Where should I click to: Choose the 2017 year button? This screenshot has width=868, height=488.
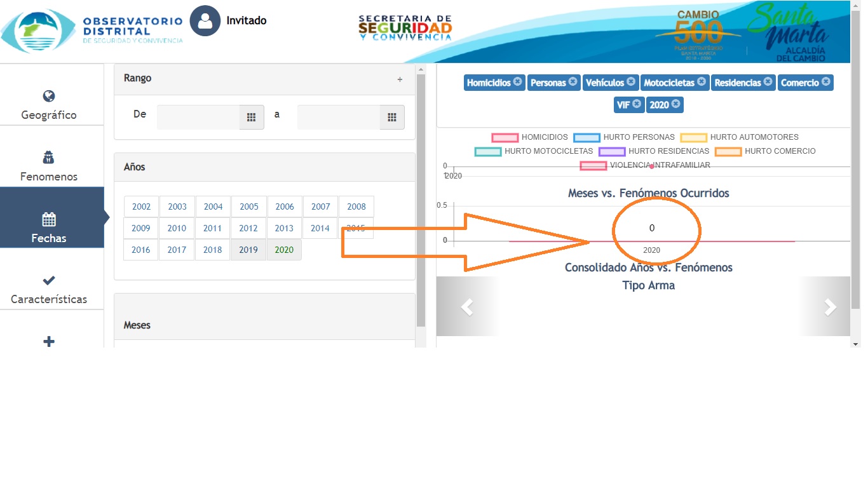click(x=177, y=250)
